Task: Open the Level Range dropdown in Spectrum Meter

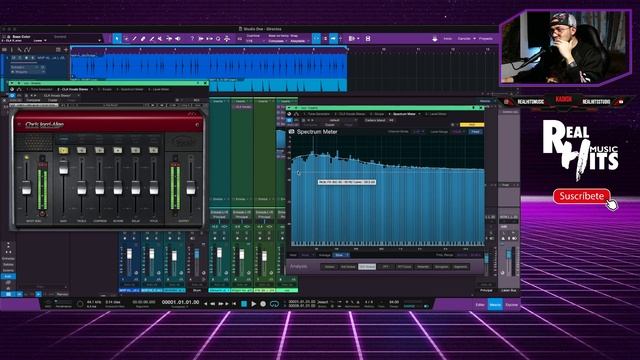Action: 458,132
